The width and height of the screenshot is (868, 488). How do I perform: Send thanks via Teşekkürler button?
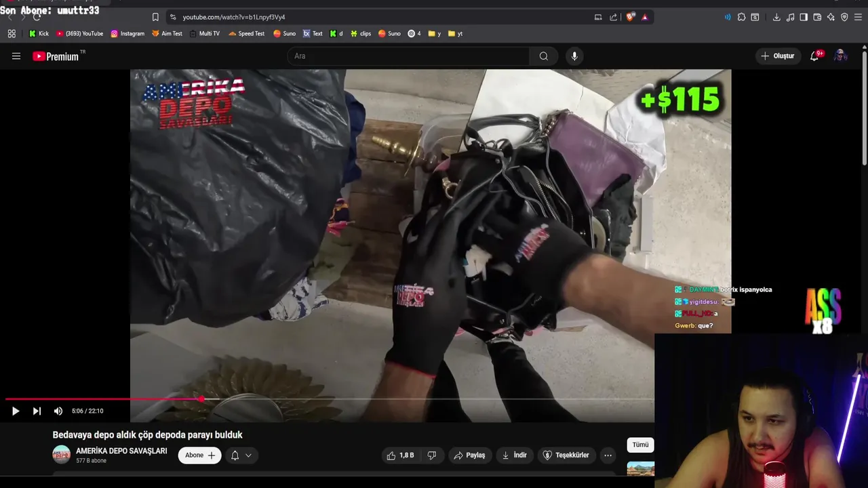(566, 455)
